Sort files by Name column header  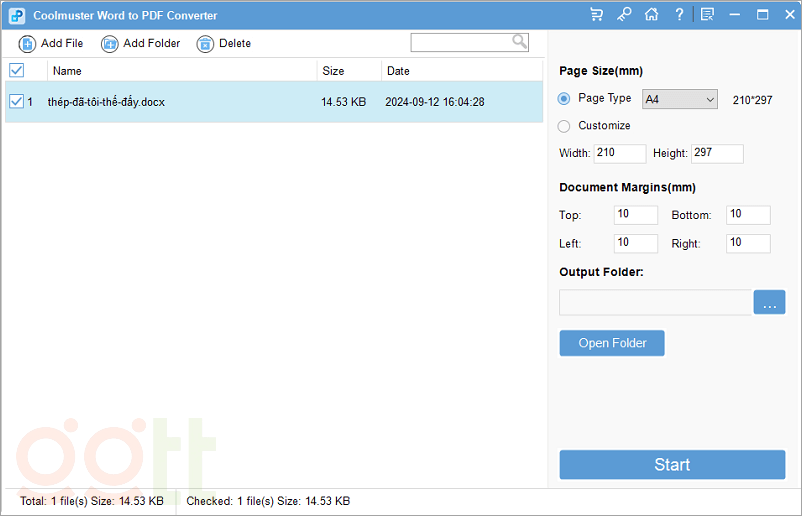coord(68,71)
